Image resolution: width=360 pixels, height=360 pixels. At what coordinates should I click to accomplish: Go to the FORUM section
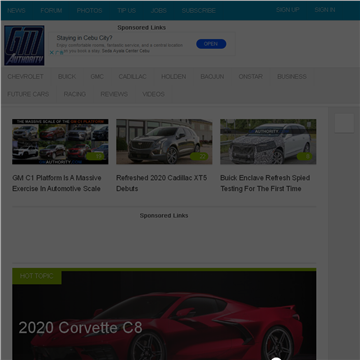[51, 11]
